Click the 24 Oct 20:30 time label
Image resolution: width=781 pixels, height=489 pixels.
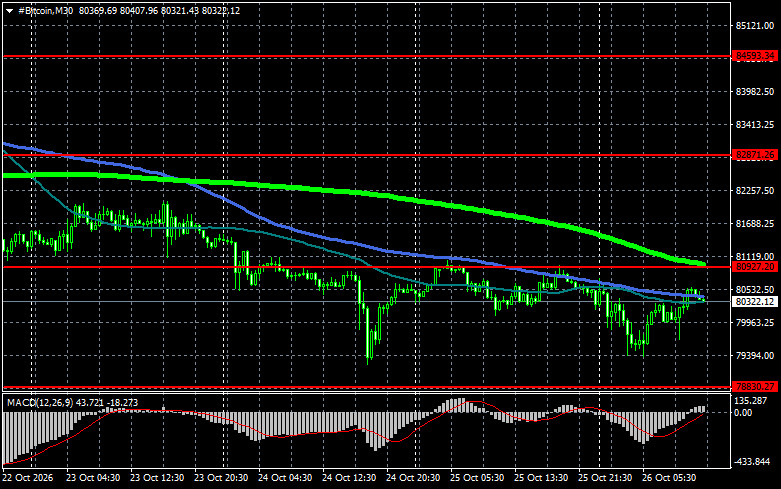[413, 478]
